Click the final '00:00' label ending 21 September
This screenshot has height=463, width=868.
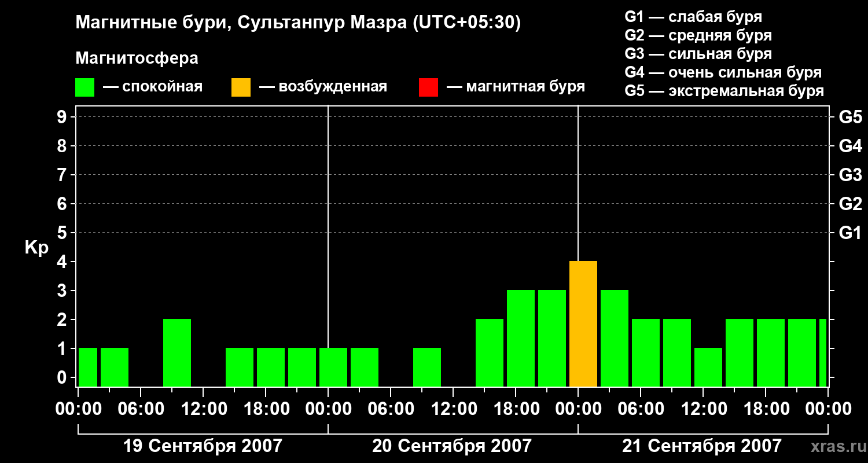coord(828,409)
